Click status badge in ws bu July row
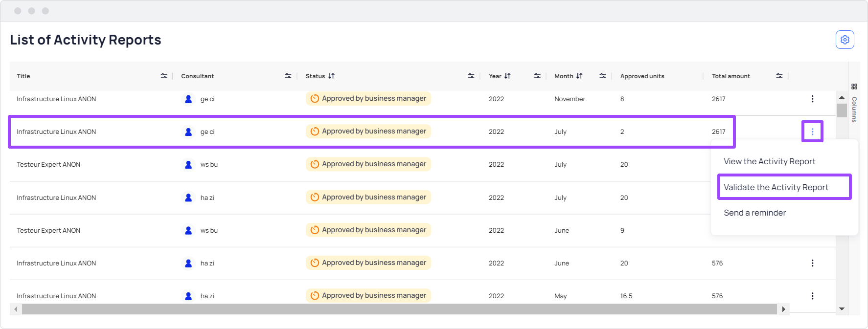This screenshot has height=329, width=868. tap(368, 164)
